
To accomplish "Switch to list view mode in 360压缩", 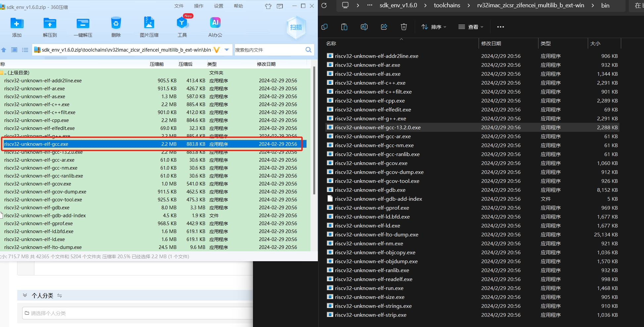I will pos(25,50).
